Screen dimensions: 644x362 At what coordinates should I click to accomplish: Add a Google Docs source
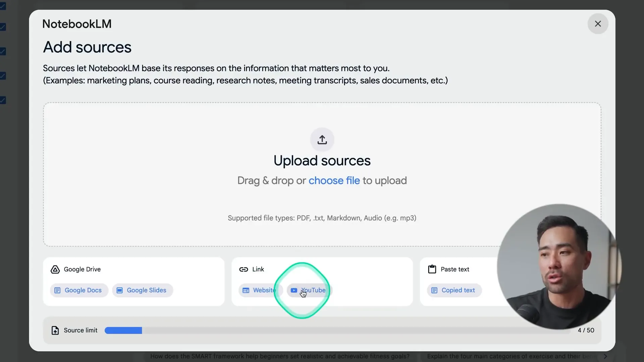(x=79, y=290)
